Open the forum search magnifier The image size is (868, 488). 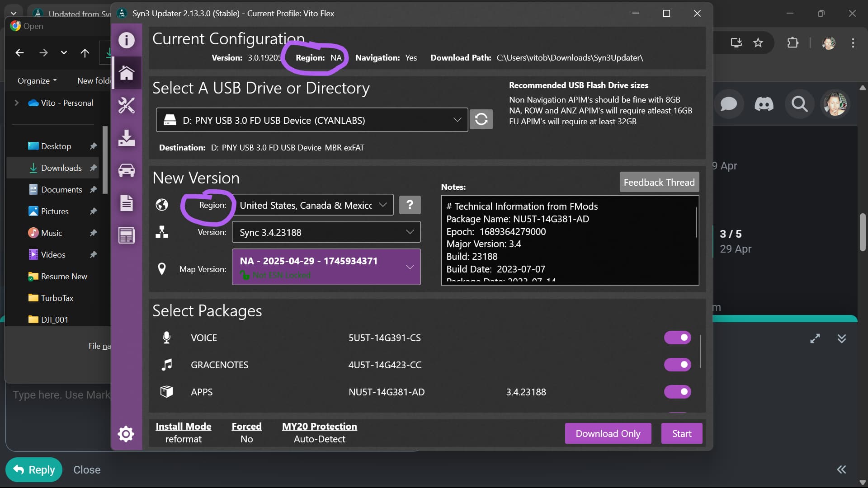pyautogui.click(x=799, y=104)
